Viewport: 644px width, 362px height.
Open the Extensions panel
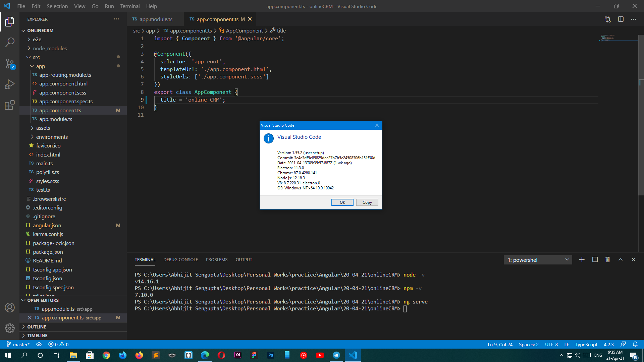coord(10,105)
